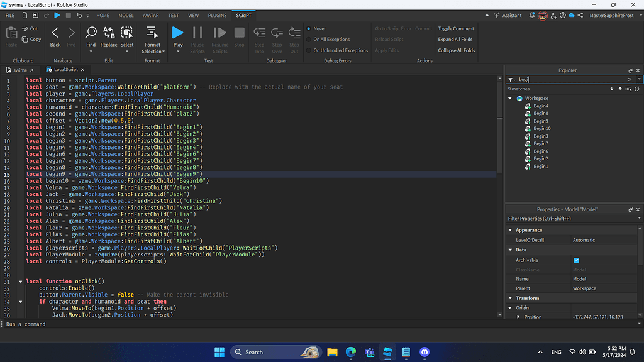Image resolution: width=644 pixels, height=362 pixels.
Task: Click the quick-access Play icon in top bar
Action: [x=57, y=15]
